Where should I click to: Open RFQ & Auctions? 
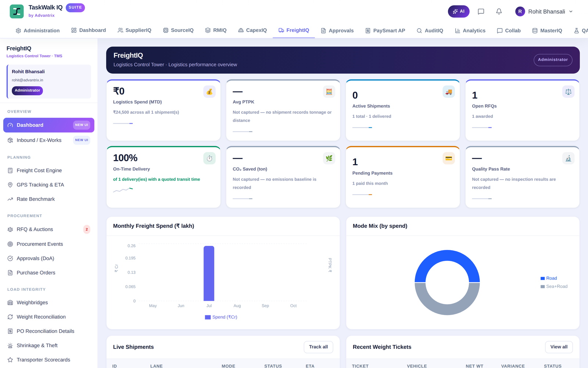click(x=49, y=229)
